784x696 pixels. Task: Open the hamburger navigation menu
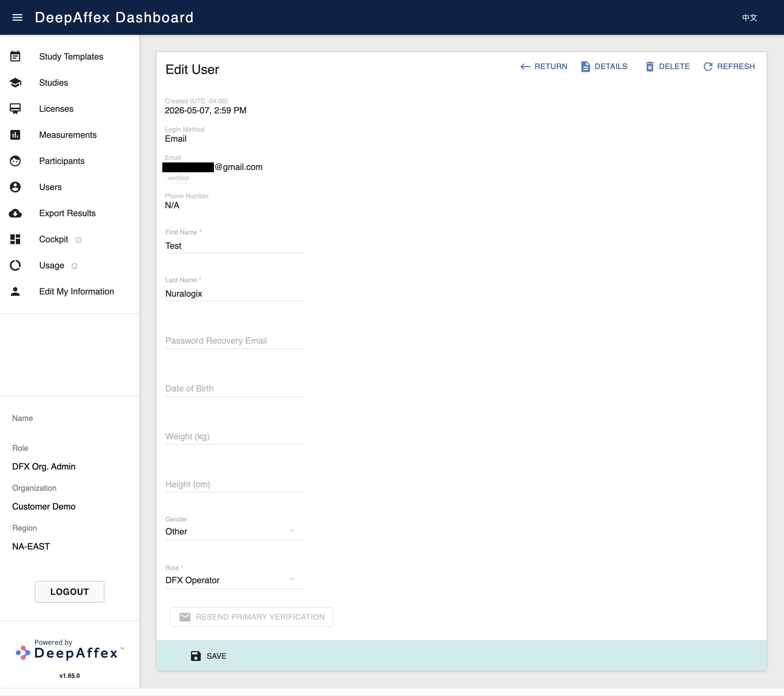click(x=17, y=18)
